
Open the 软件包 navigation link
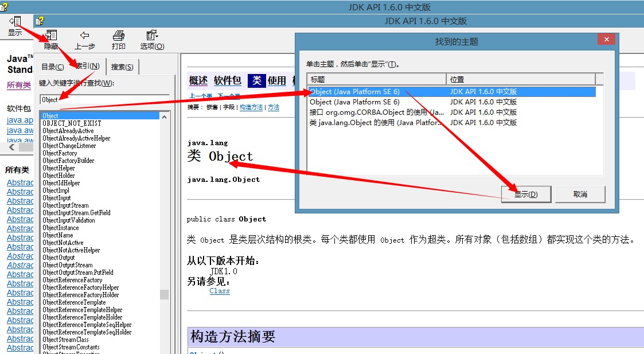[228, 80]
